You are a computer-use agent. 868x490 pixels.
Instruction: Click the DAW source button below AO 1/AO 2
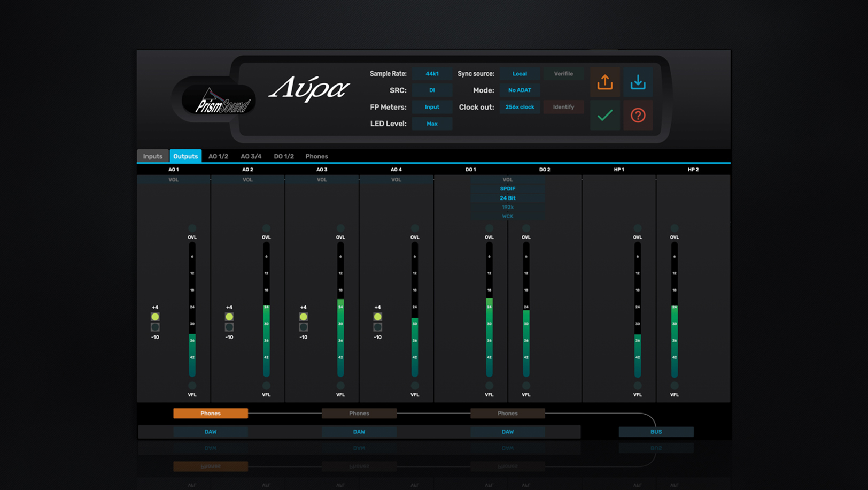tap(211, 432)
